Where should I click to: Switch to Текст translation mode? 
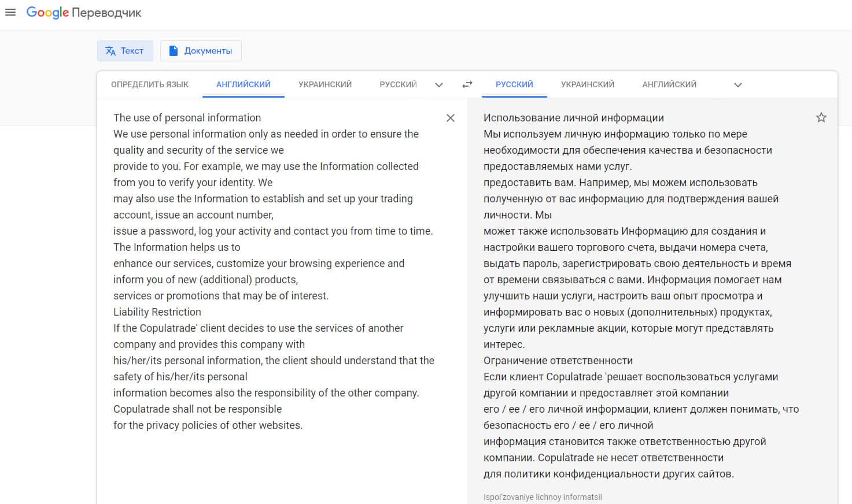coord(125,51)
